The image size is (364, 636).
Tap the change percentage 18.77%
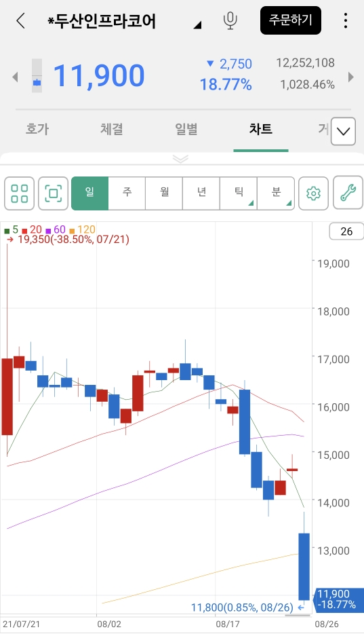click(226, 84)
